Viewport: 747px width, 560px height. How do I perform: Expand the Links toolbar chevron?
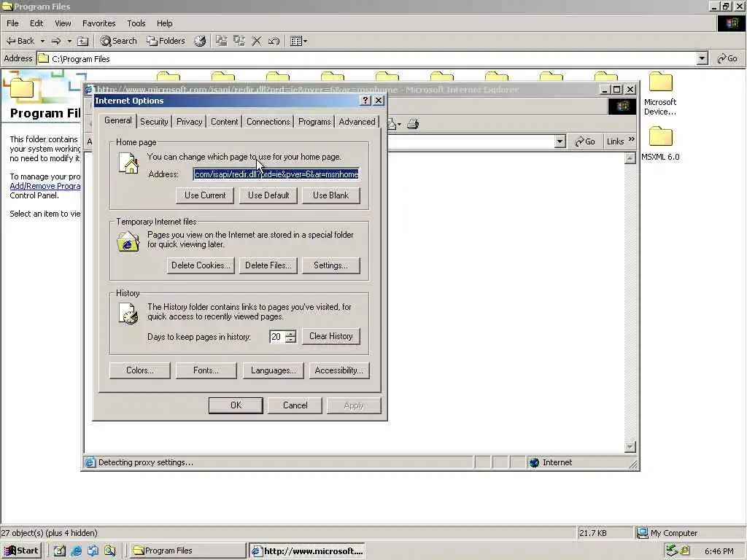coord(632,139)
